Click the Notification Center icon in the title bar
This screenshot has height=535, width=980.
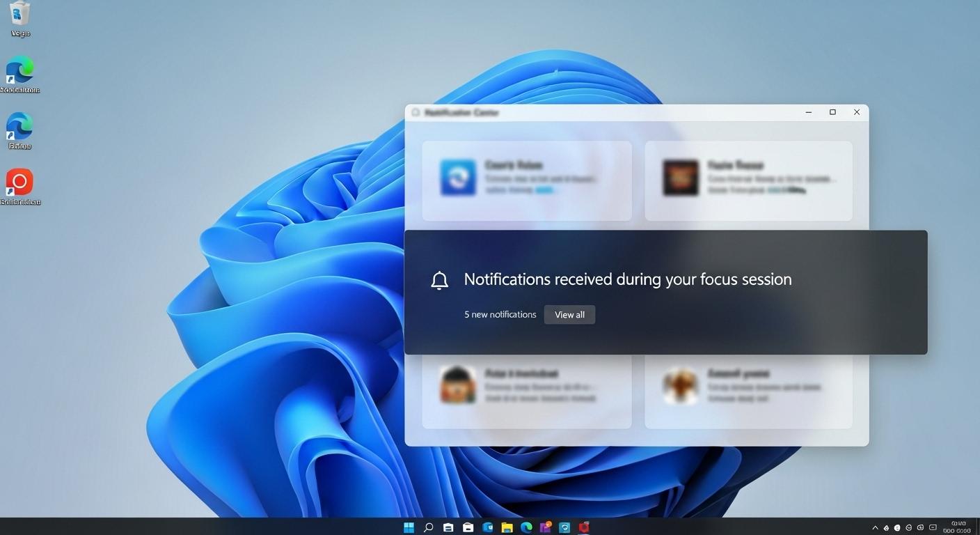click(x=415, y=112)
